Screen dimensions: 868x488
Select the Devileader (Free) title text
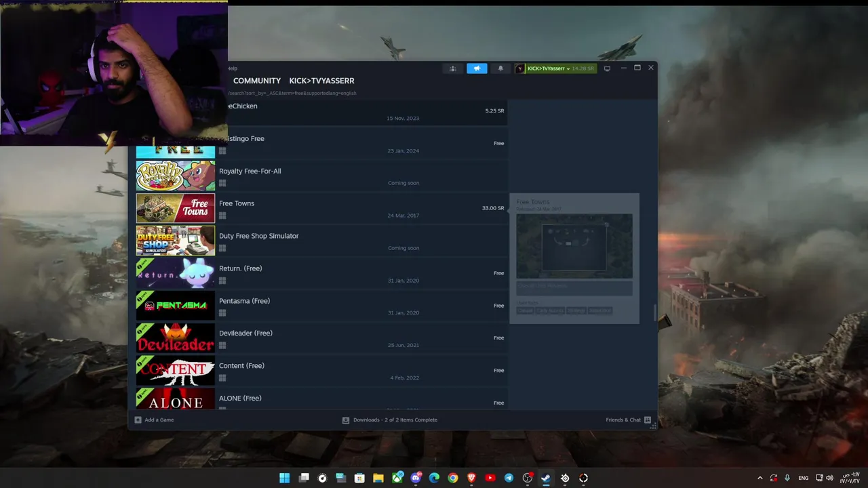[245, 333]
